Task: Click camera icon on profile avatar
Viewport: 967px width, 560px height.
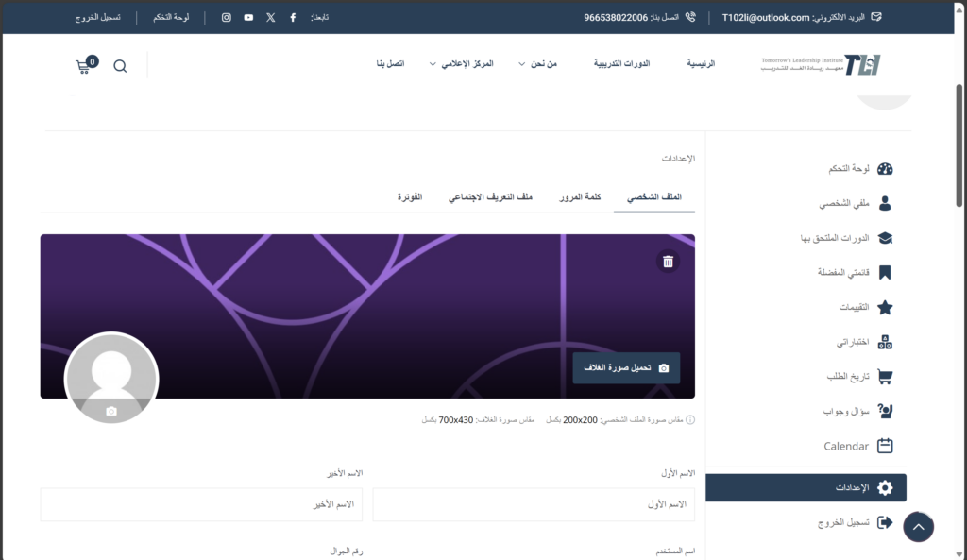Action: pos(111,411)
